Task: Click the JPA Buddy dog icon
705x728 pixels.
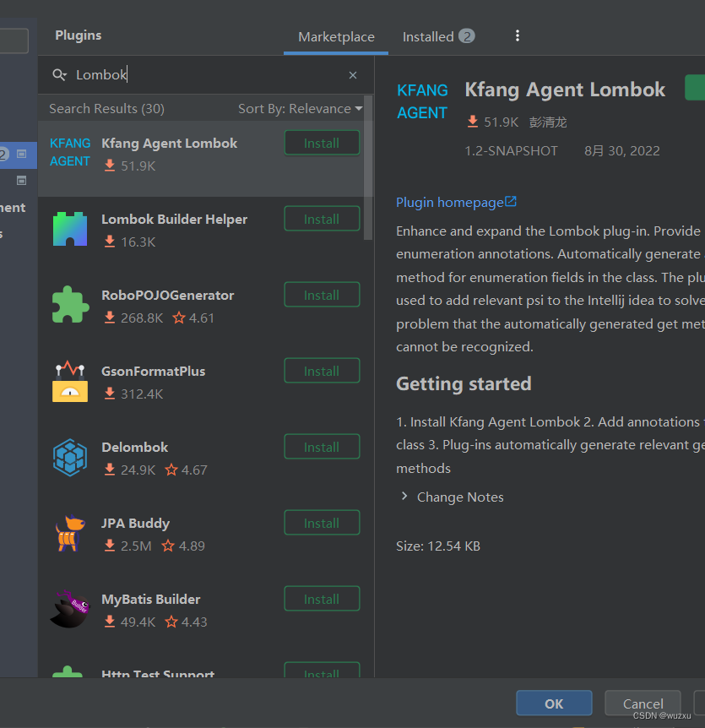Action: 69,533
